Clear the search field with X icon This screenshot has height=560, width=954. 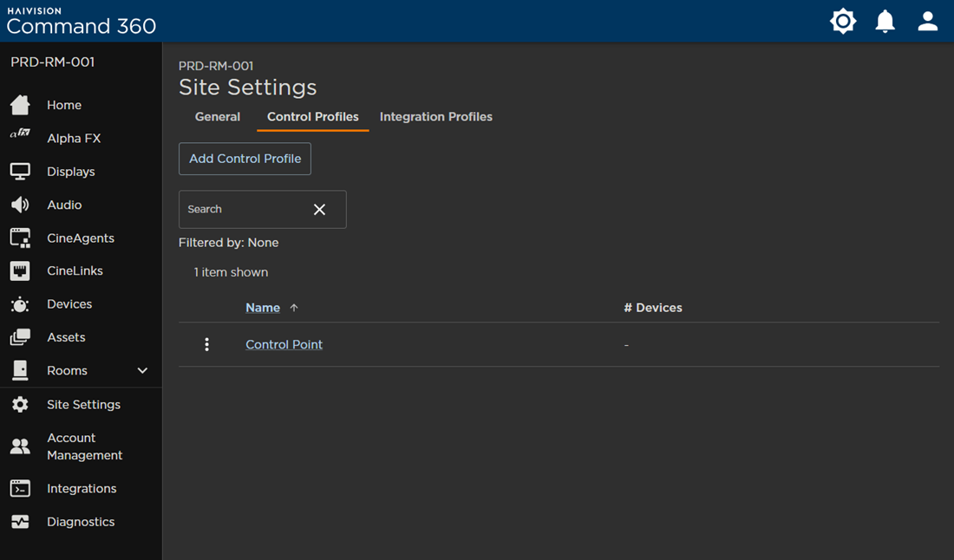tap(319, 209)
